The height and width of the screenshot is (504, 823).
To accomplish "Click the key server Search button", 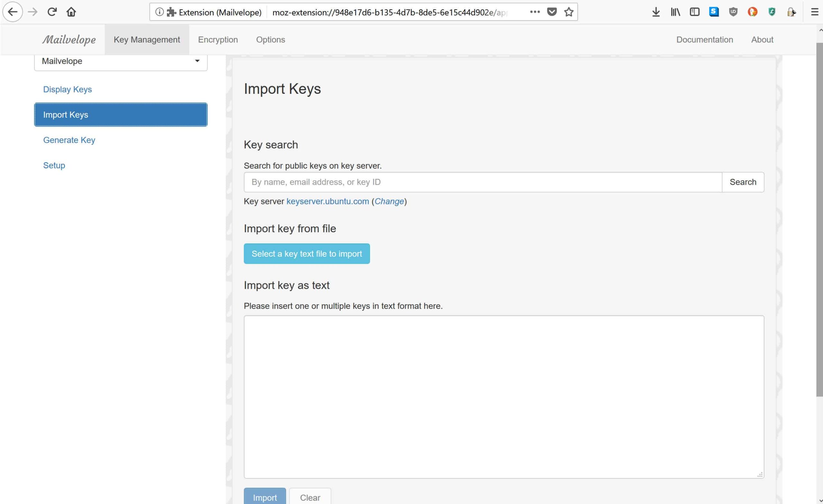I will pos(743,182).
